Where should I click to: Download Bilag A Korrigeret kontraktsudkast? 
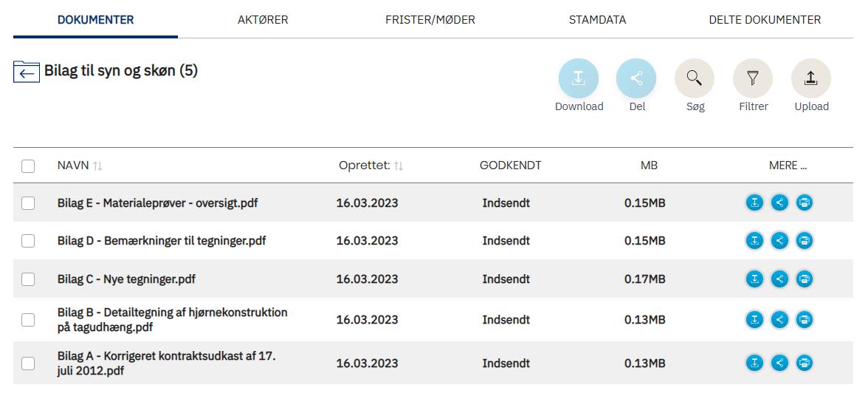(754, 363)
